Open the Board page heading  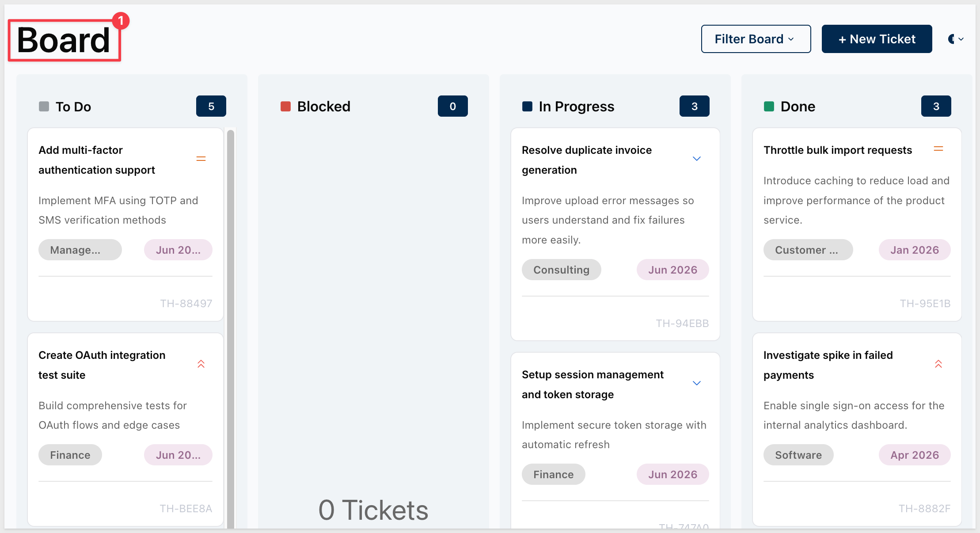coord(64,40)
